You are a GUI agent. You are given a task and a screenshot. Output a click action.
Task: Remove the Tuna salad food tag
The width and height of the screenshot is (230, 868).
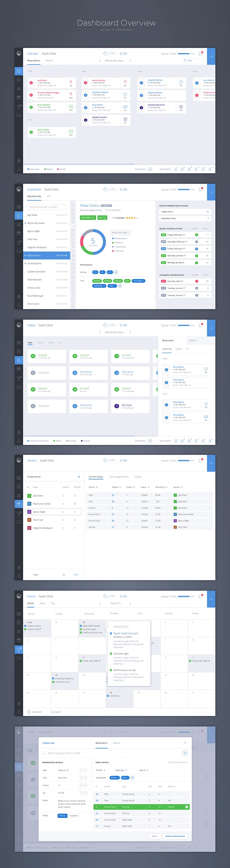click(143, 281)
